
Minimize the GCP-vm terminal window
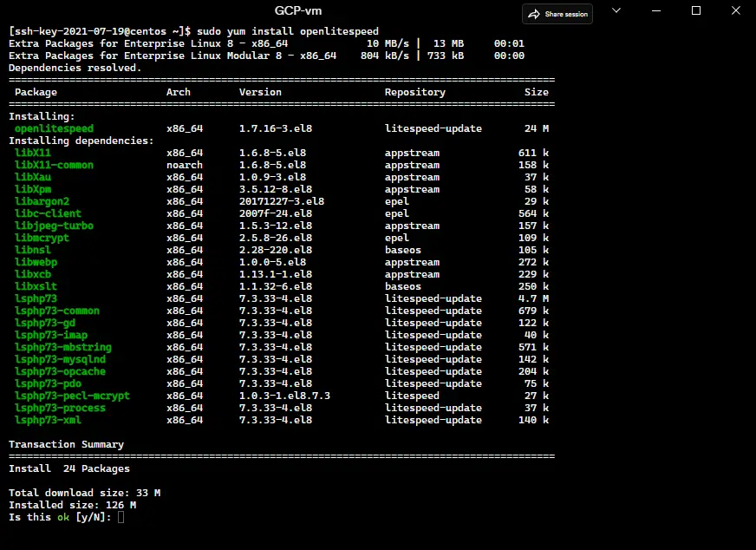[x=656, y=10]
